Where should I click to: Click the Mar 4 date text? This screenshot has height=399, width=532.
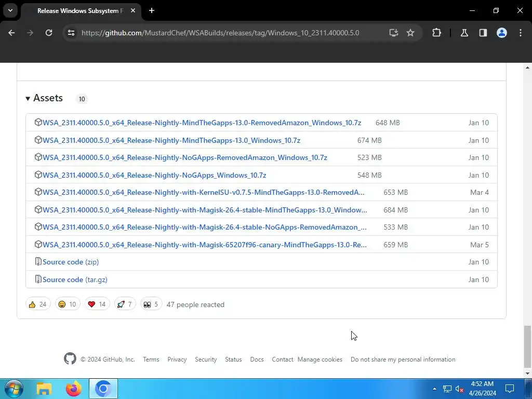tap(480, 192)
